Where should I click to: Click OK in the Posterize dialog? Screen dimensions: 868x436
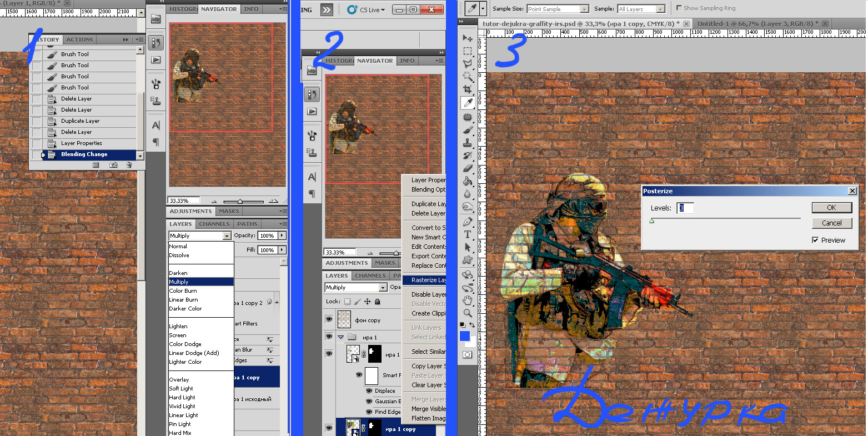(831, 207)
